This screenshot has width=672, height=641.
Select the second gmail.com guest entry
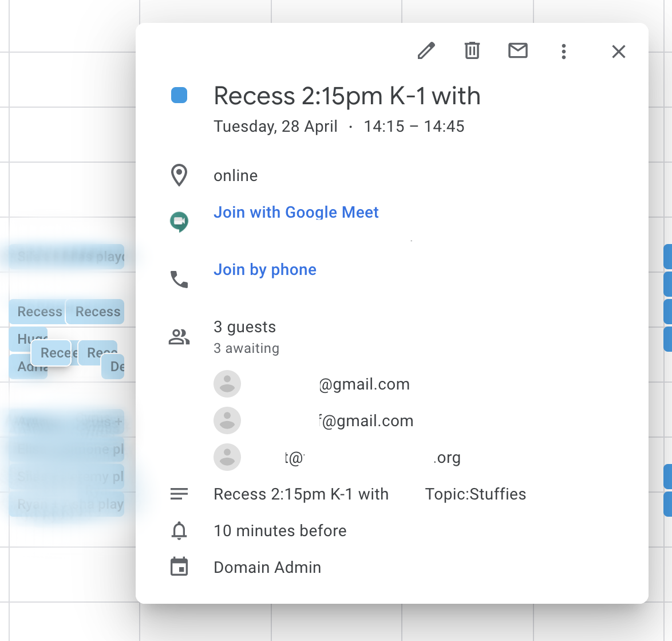366,421
